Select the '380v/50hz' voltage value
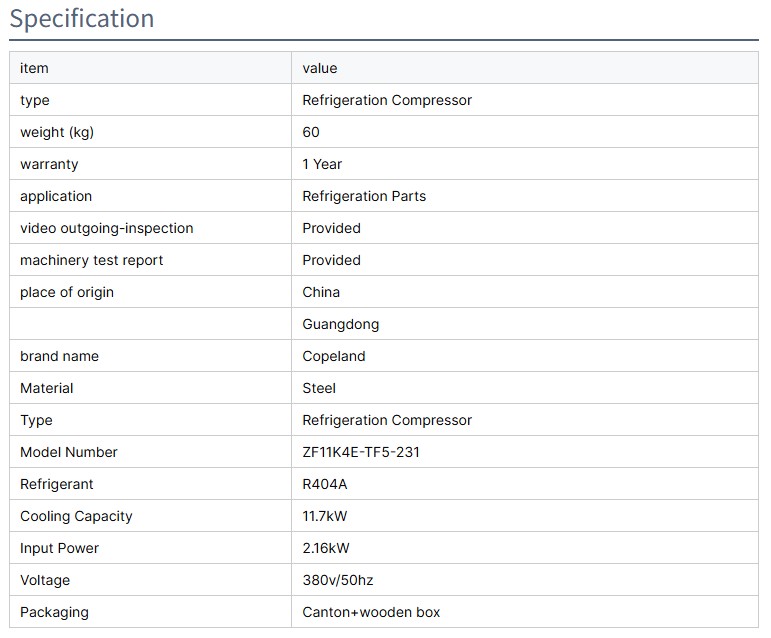 [x=338, y=580]
